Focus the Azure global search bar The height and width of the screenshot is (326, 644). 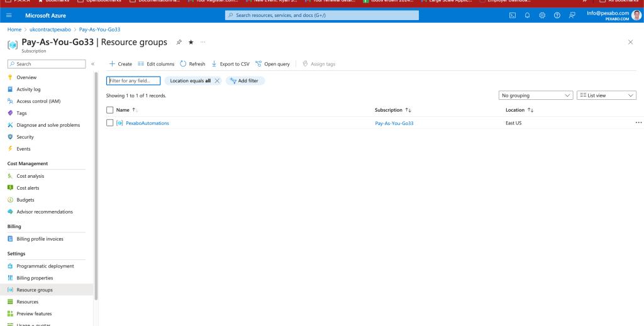point(322,15)
